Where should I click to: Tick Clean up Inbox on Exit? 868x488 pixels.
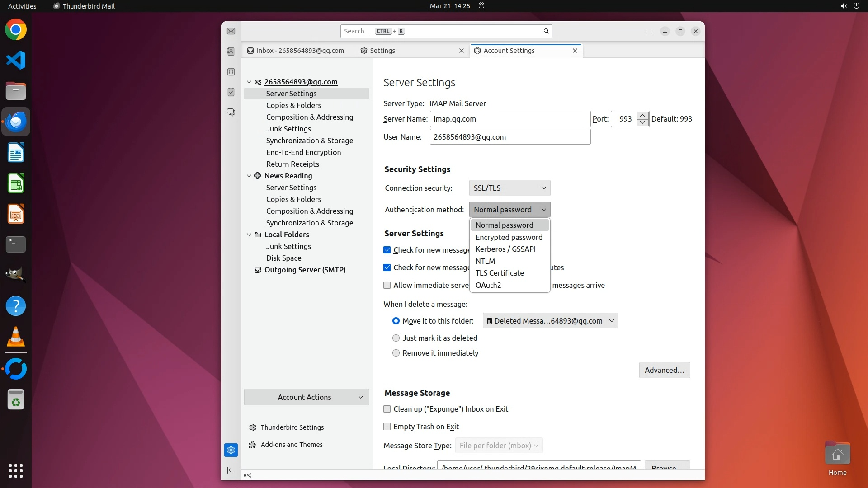coord(387,409)
